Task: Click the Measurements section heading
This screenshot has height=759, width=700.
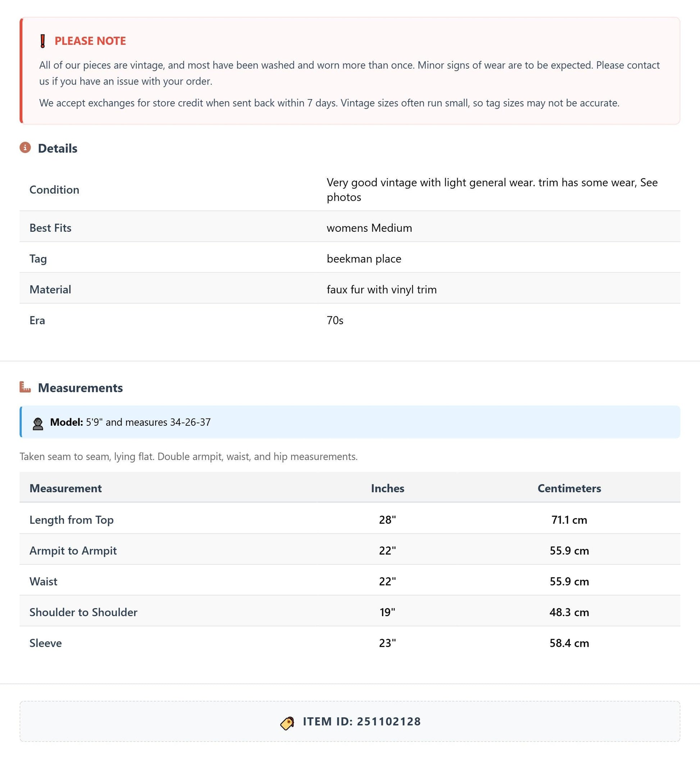Action: point(80,388)
